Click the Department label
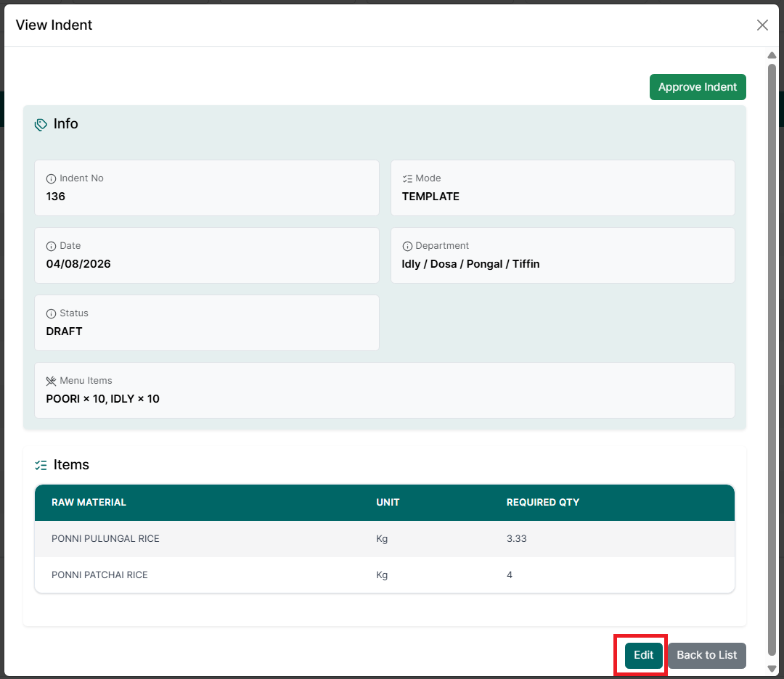The width and height of the screenshot is (784, 679). click(442, 246)
